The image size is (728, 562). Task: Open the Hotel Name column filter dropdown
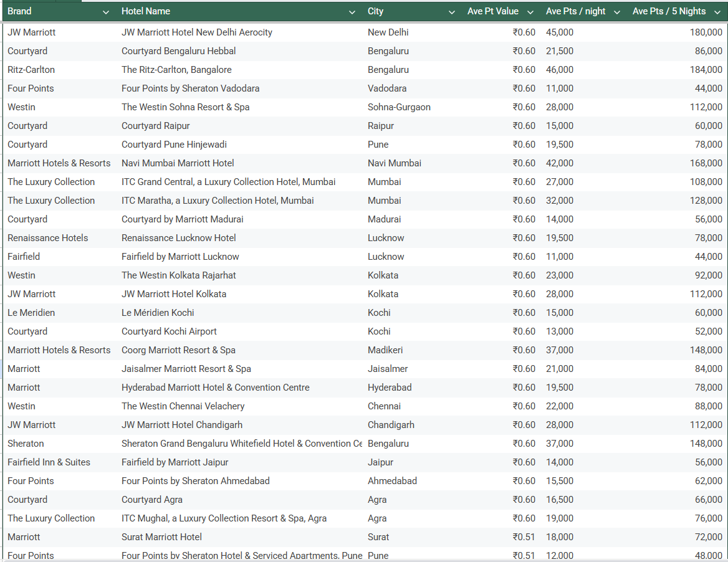pos(352,12)
